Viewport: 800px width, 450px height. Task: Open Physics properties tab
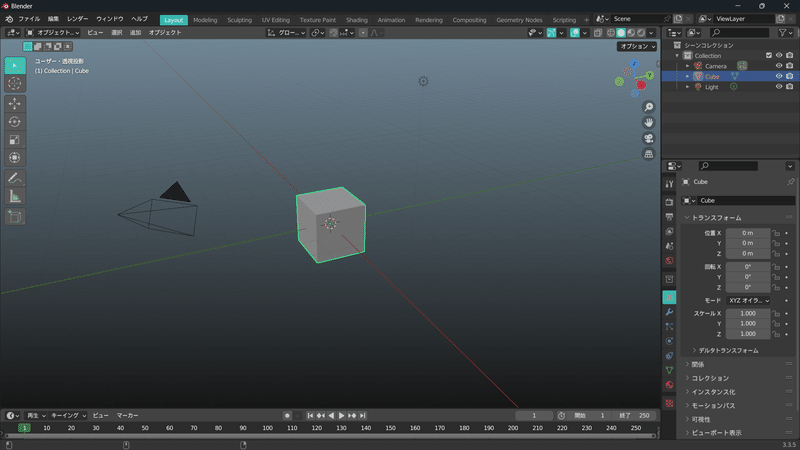coord(669,341)
